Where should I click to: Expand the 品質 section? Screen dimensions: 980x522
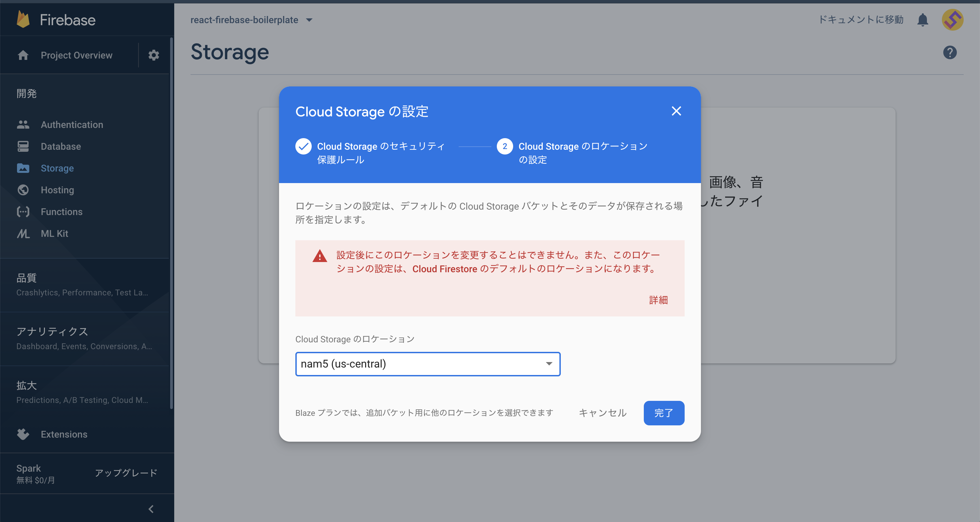pyautogui.click(x=84, y=285)
